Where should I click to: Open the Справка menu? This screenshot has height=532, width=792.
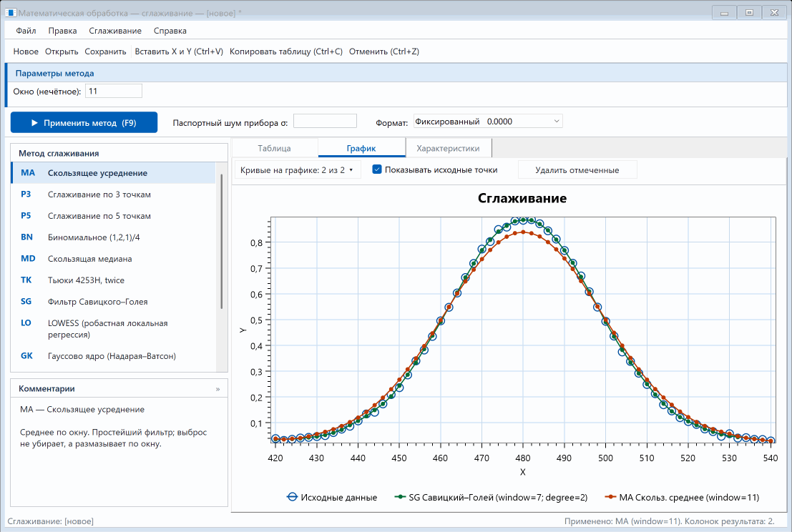170,31
